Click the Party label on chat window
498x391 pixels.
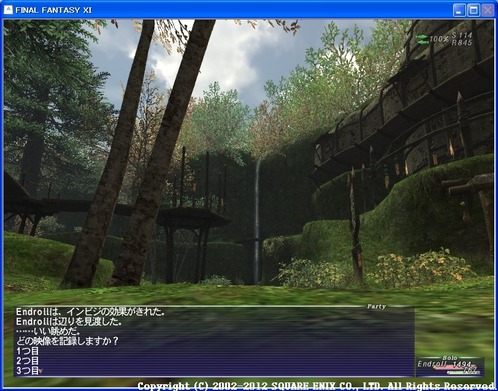click(x=376, y=306)
